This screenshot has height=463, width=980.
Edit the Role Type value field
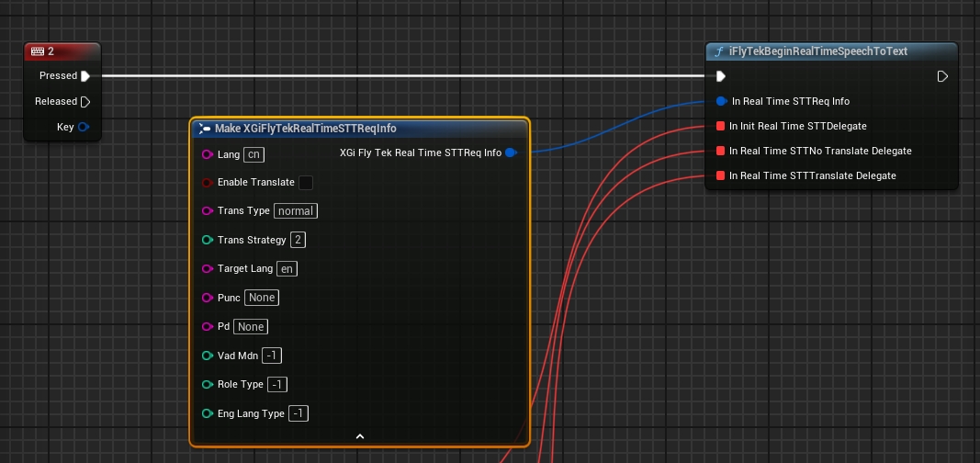pos(277,384)
